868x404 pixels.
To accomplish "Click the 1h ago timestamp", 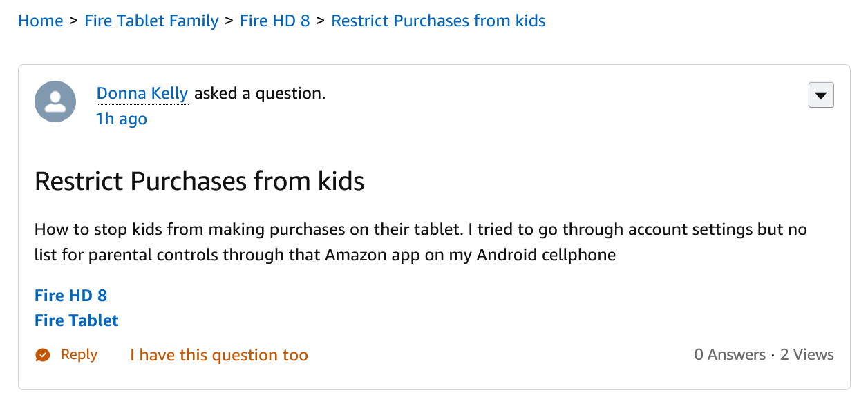I will coord(122,119).
